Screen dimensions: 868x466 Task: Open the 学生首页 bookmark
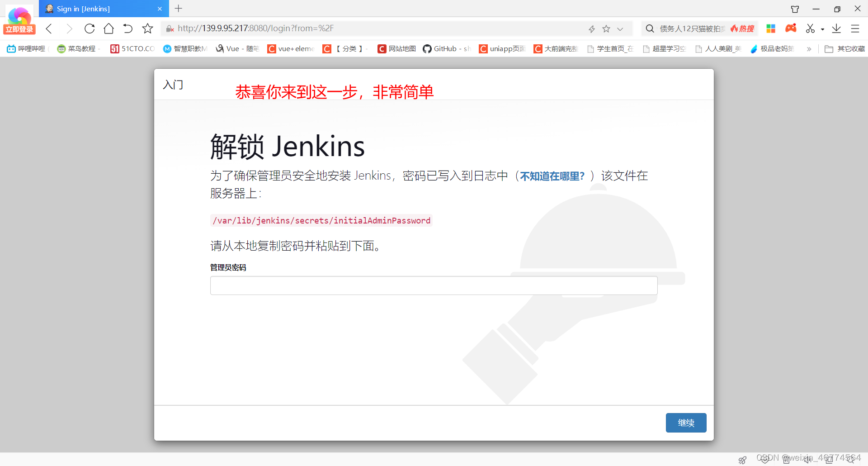(610, 48)
